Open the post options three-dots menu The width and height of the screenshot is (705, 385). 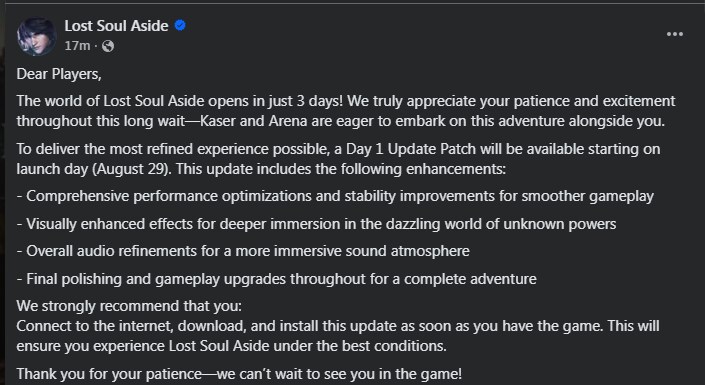(x=674, y=34)
